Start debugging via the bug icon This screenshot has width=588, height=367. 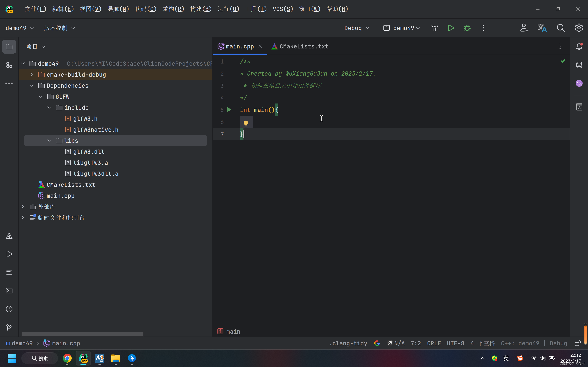(x=467, y=28)
